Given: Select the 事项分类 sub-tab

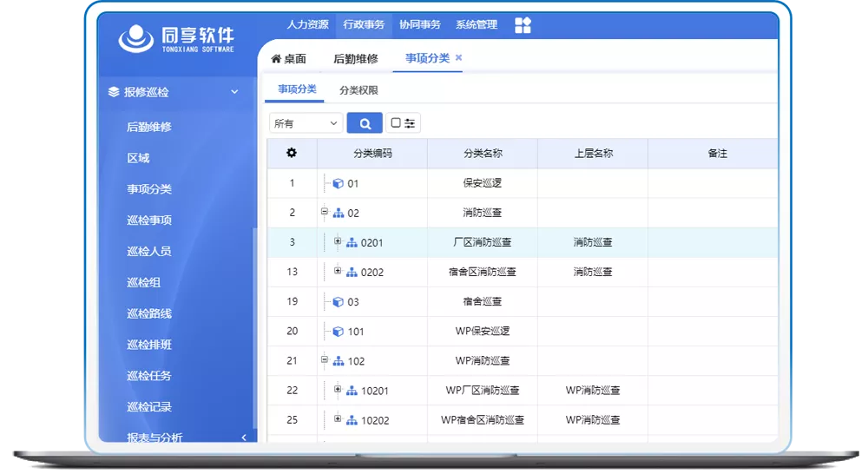Looking at the screenshot, I should [297, 89].
